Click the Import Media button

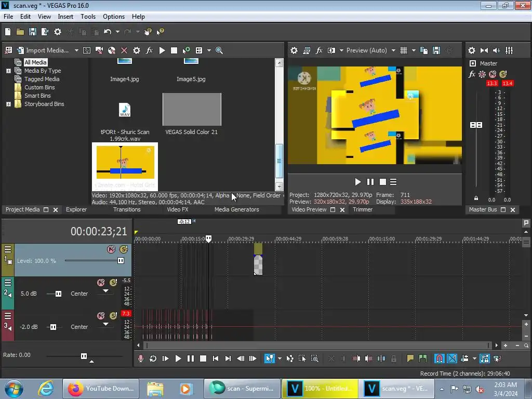click(x=43, y=50)
